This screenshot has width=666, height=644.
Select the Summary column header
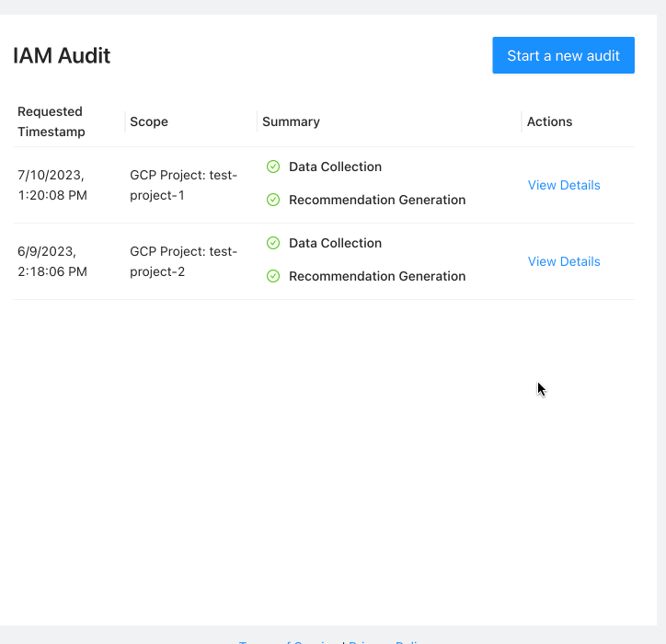[x=291, y=121]
